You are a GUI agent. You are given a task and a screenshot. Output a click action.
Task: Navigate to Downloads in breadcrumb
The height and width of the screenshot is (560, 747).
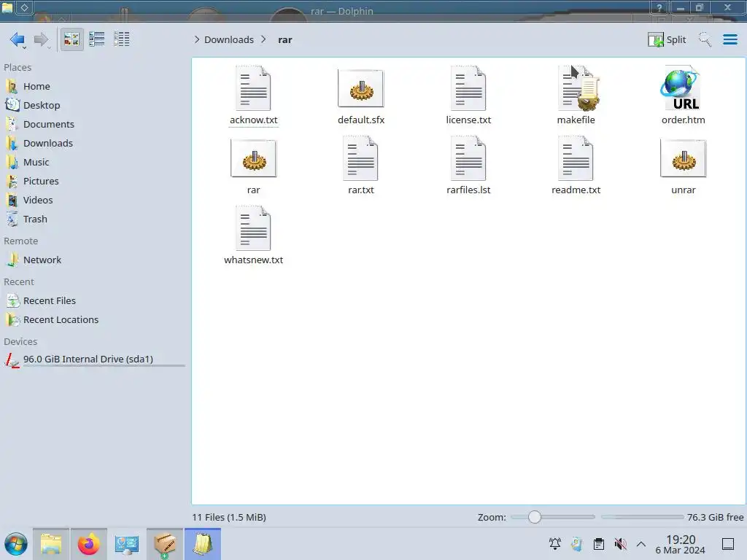[228, 39]
